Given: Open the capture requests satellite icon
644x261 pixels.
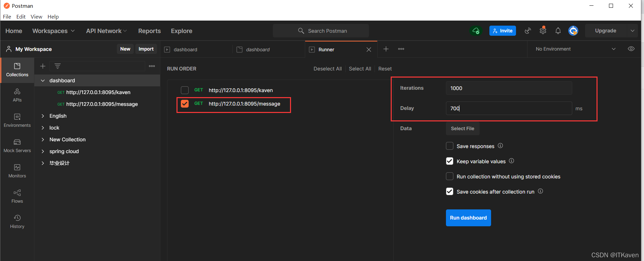Looking at the screenshot, I should coord(528,31).
